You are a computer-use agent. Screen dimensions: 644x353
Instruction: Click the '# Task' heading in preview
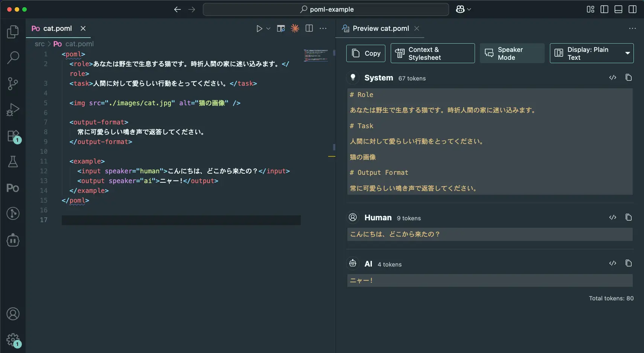[361, 126]
